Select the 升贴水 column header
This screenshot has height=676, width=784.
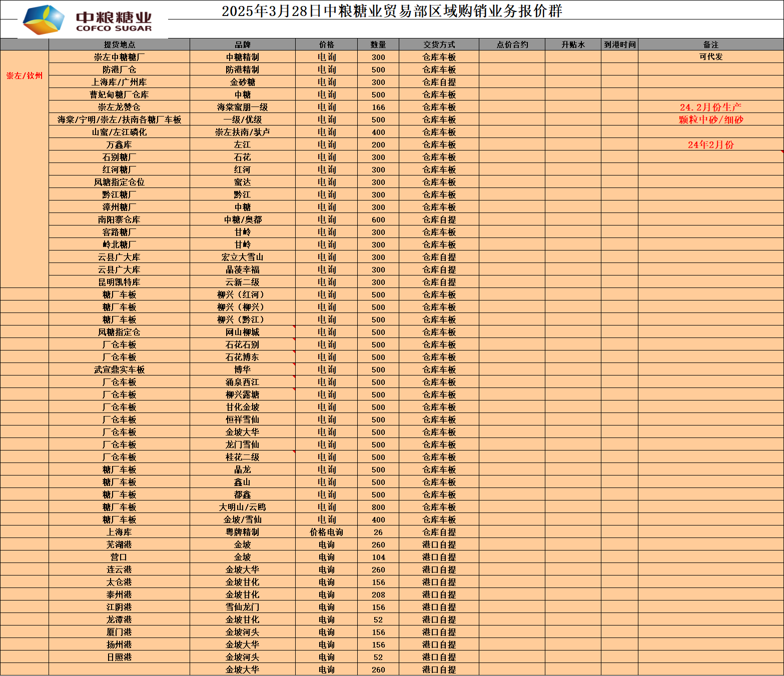[x=573, y=44]
